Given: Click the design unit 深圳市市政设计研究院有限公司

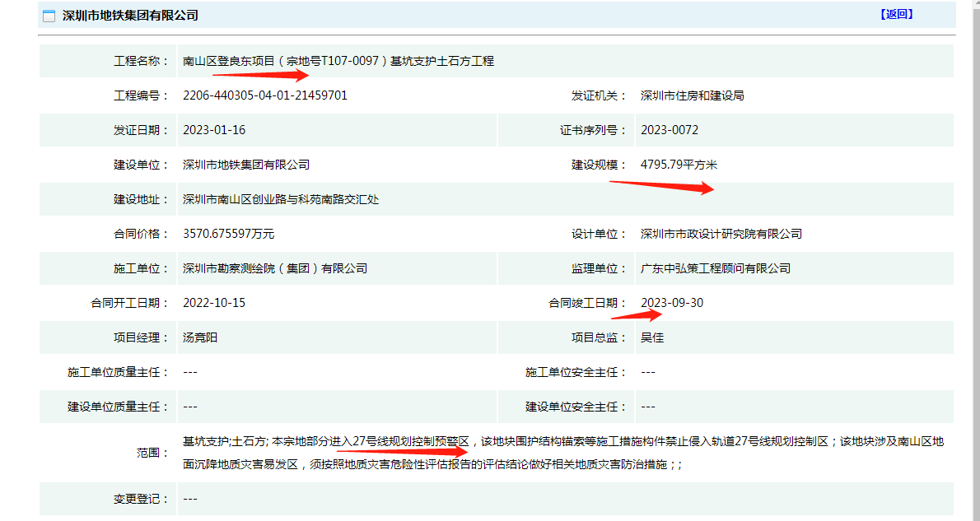Looking at the screenshot, I should pos(721,234).
